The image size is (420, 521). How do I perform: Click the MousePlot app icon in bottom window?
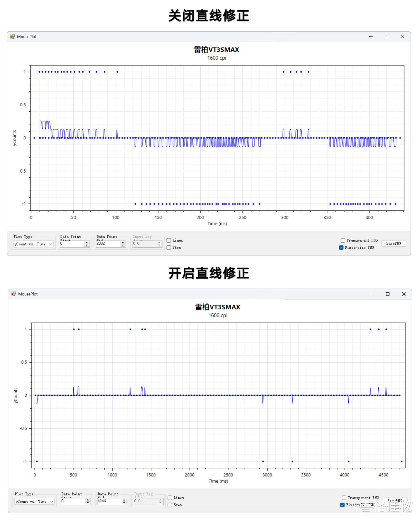[x=13, y=294]
